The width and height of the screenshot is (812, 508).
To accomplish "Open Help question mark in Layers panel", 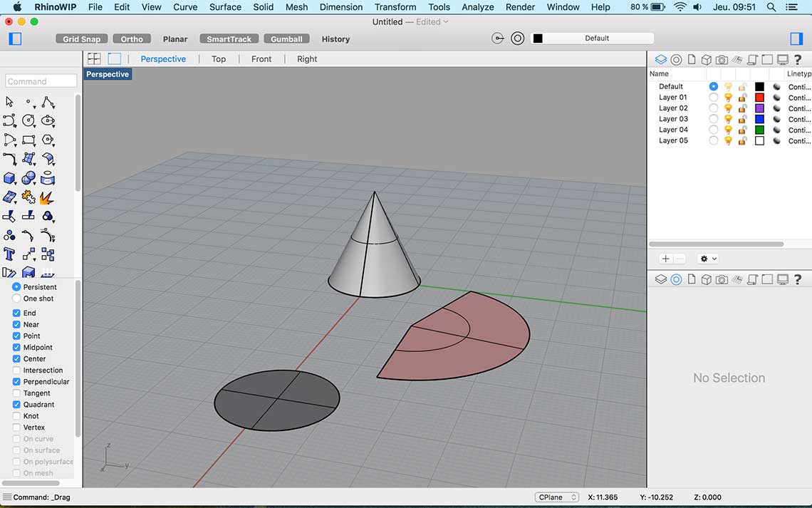I will (798, 60).
